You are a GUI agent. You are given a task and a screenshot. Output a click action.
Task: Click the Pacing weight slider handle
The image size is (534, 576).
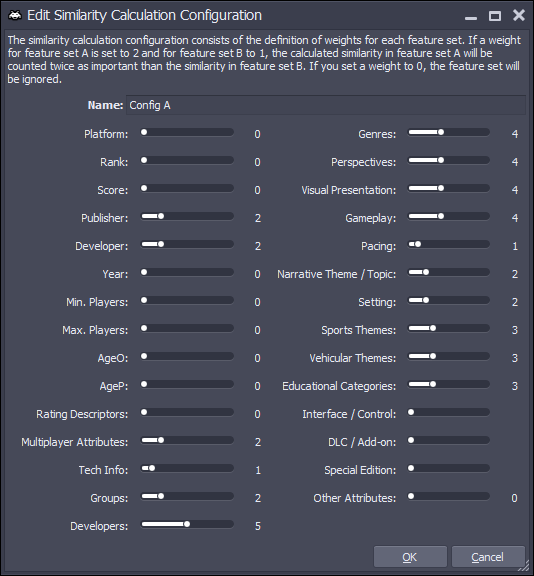418,244
